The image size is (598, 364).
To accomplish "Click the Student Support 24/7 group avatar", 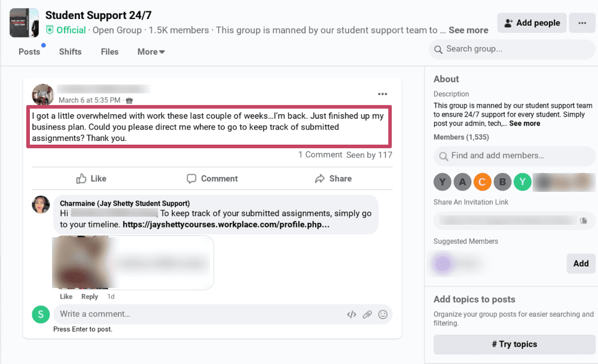I will point(24,23).
